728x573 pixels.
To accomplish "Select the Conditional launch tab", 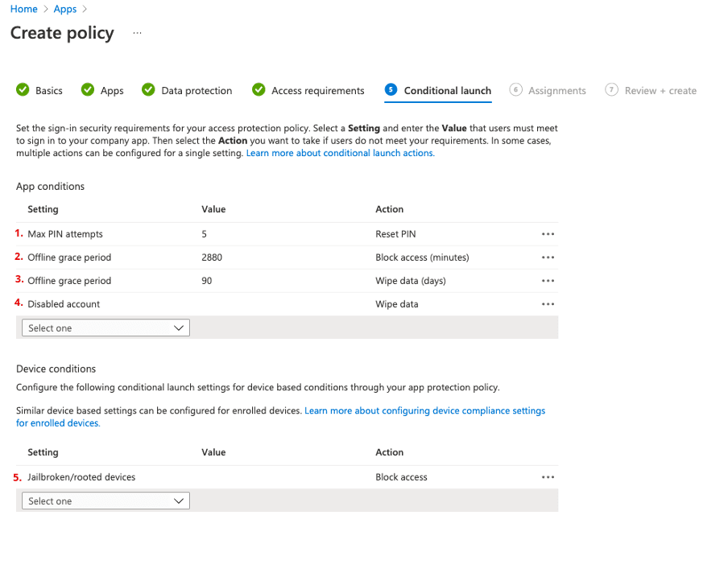I will (x=447, y=91).
